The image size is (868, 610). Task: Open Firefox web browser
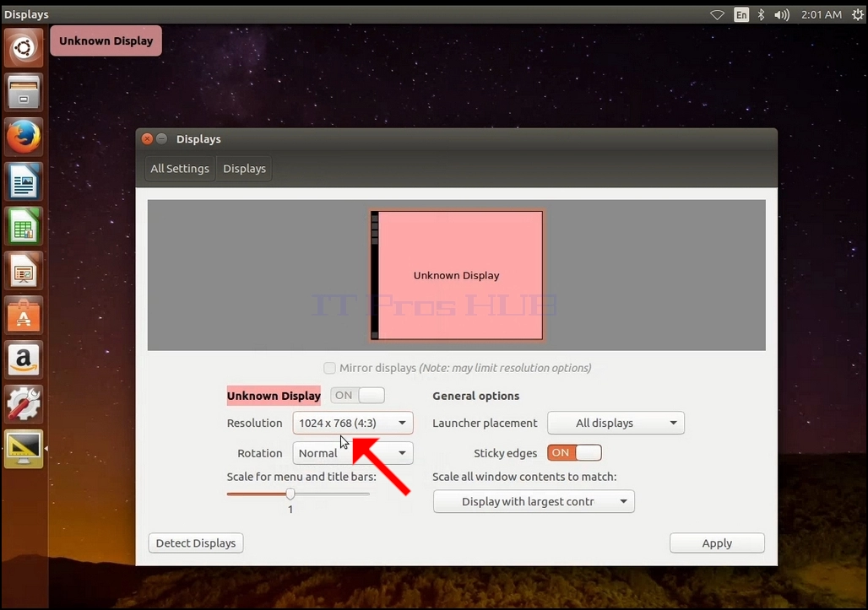pos(24,137)
